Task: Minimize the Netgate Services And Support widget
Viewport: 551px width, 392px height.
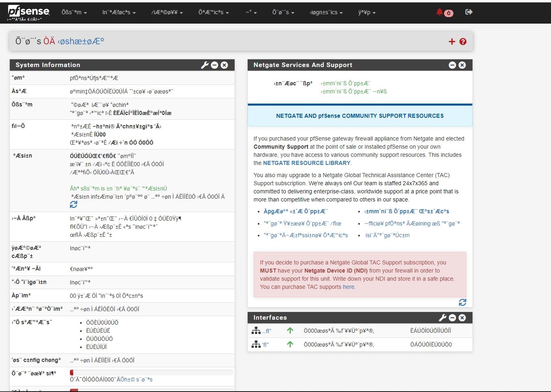Action: click(452, 65)
